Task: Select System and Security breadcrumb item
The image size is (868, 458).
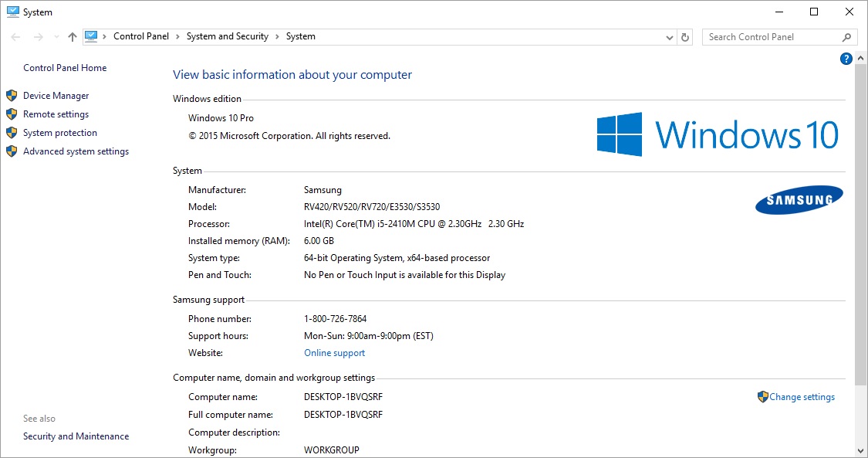Action: click(x=227, y=36)
